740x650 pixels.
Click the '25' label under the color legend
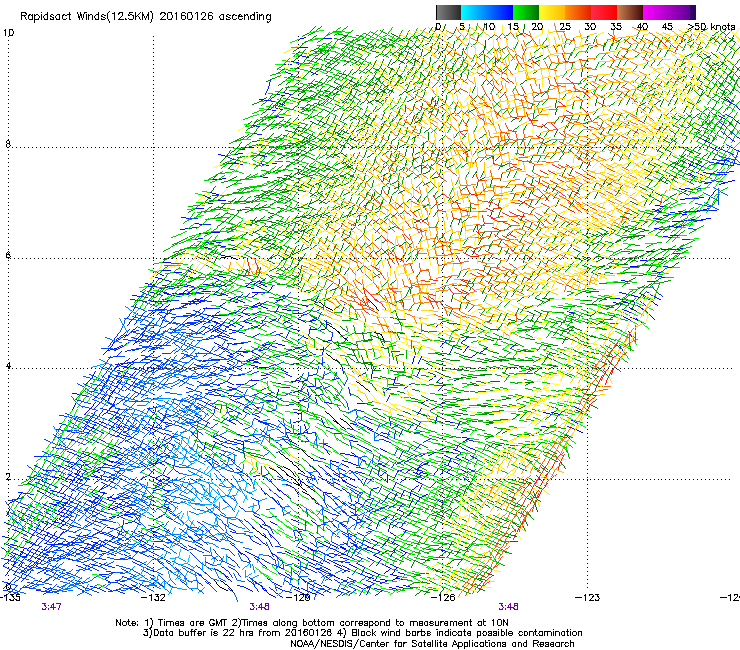(x=565, y=27)
